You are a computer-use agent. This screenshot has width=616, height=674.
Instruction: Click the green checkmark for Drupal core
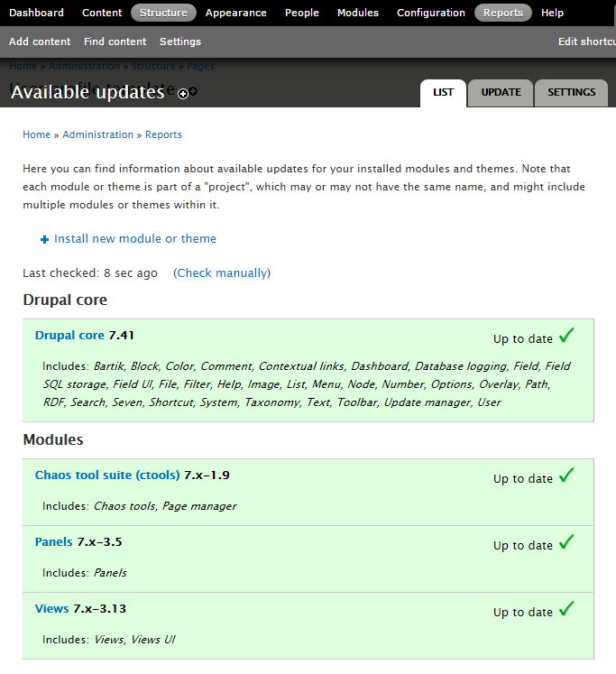tap(566, 337)
